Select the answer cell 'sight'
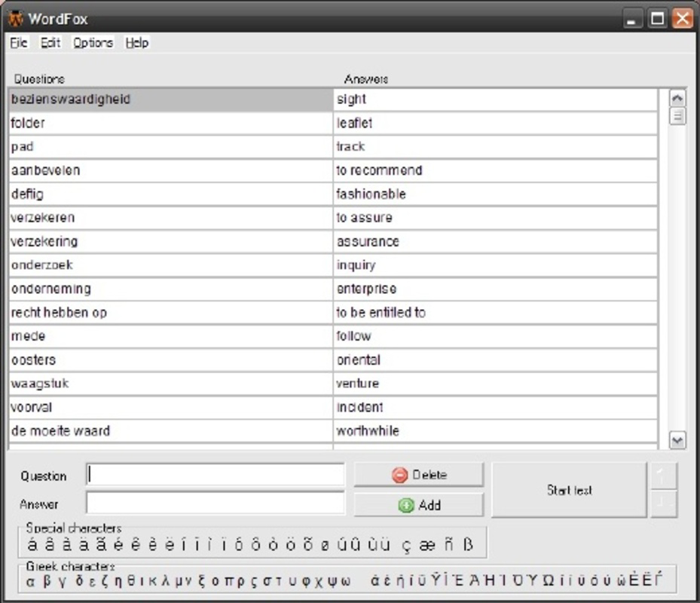This screenshot has width=700, height=603. (x=496, y=99)
